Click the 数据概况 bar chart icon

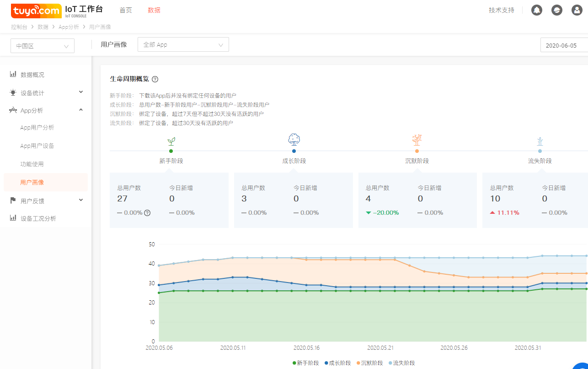coord(13,74)
